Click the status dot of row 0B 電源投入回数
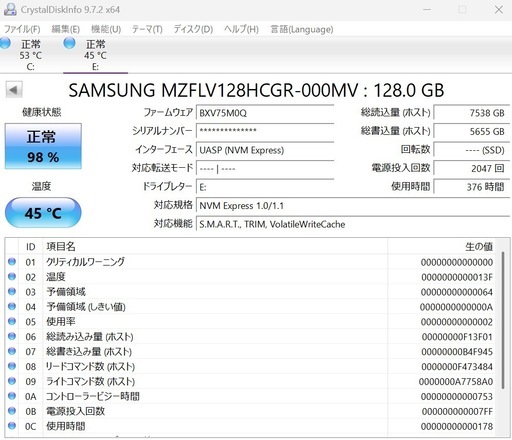Screen dimensions: 512x440 (12, 411)
